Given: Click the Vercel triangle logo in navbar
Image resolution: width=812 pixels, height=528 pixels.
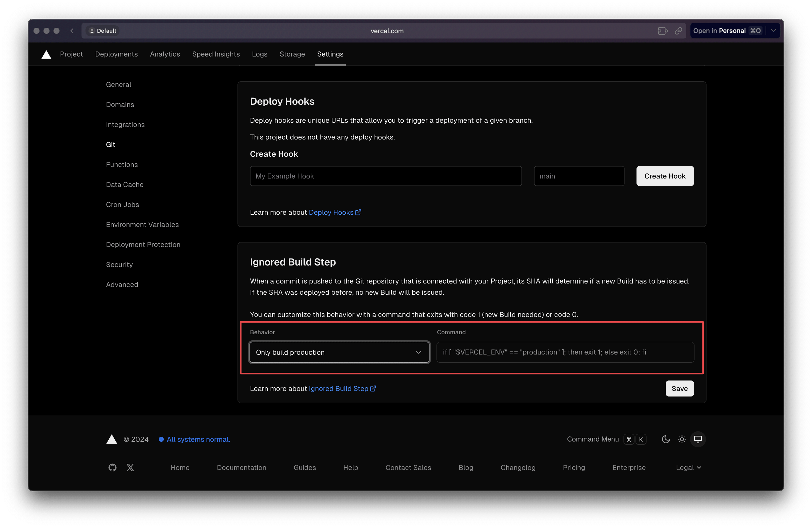Looking at the screenshot, I should coord(46,54).
